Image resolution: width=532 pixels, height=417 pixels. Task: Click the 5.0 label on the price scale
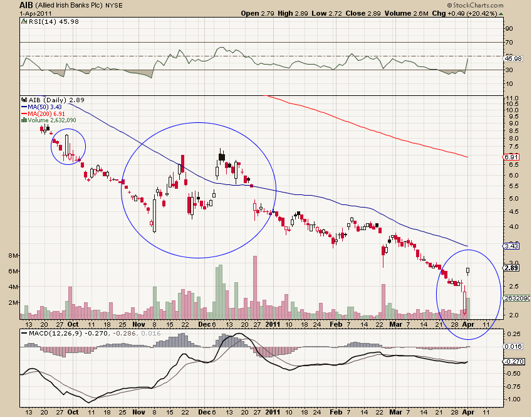click(x=514, y=199)
